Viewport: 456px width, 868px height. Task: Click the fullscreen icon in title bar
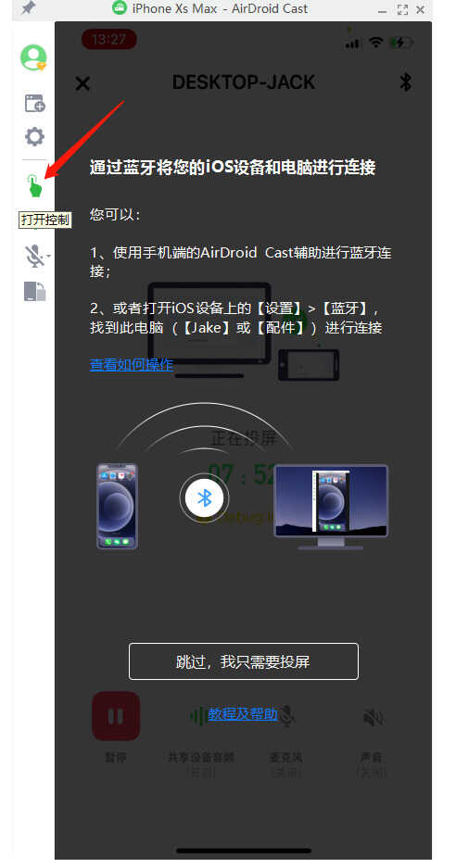coord(403,9)
